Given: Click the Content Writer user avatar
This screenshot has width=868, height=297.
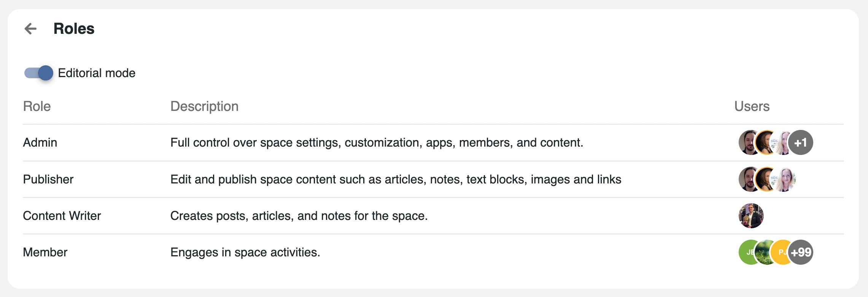Looking at the screenshot, I should click(x=751, y=216).
